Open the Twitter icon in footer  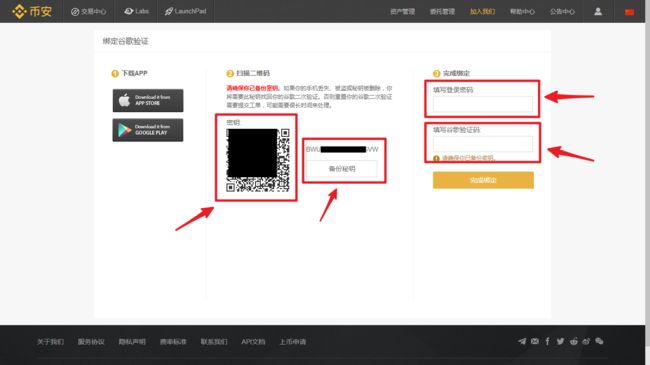[x=560, y=341]
